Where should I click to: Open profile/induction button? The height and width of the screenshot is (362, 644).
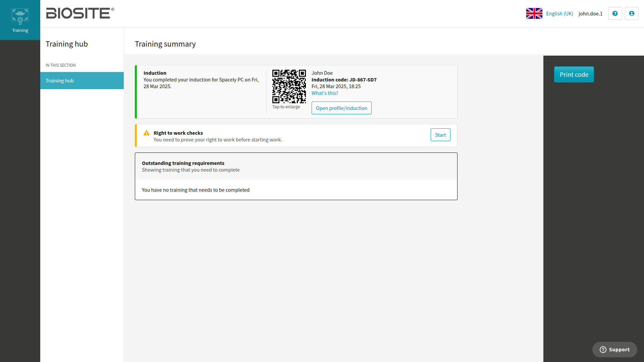pos(341,108)
